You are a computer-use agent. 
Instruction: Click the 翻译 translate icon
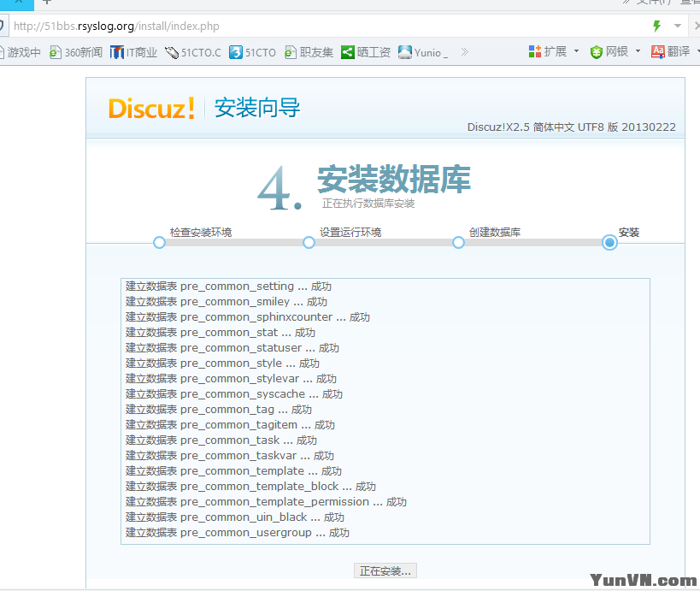coord(658,52)
